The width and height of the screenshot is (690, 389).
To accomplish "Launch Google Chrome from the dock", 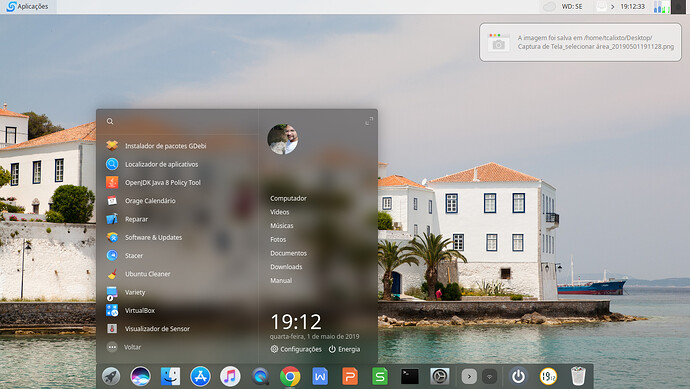I will [x=290, y=377].
